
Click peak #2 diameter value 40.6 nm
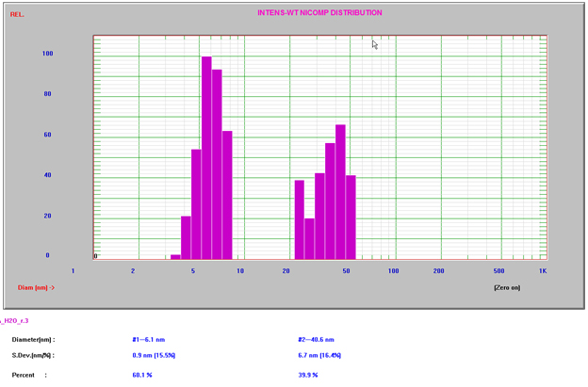[x=316, y=339]
